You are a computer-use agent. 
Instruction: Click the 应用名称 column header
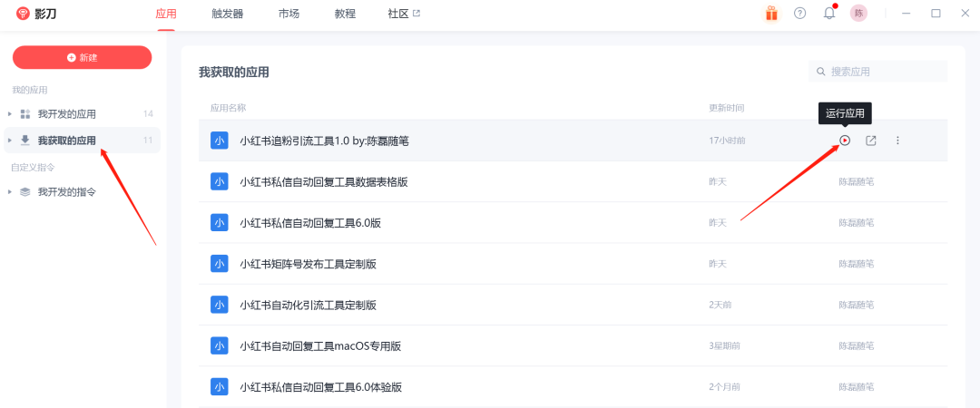click(x=228, y=108)
